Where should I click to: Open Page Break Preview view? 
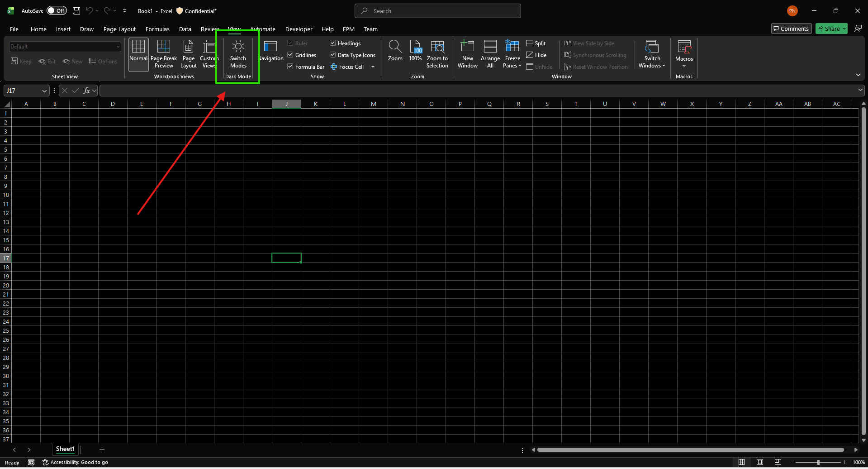[x=164, y=55]
